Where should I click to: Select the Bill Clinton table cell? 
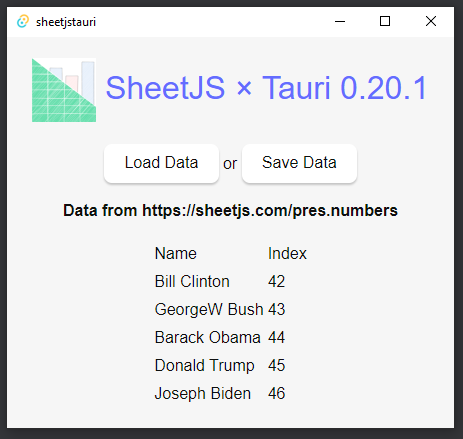[192, 282]
